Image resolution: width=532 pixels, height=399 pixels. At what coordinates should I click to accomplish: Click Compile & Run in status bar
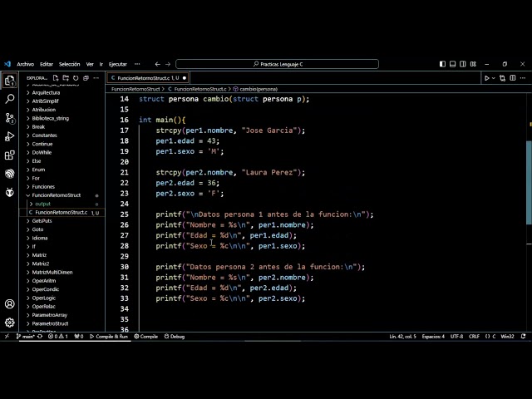click(109, 337)
